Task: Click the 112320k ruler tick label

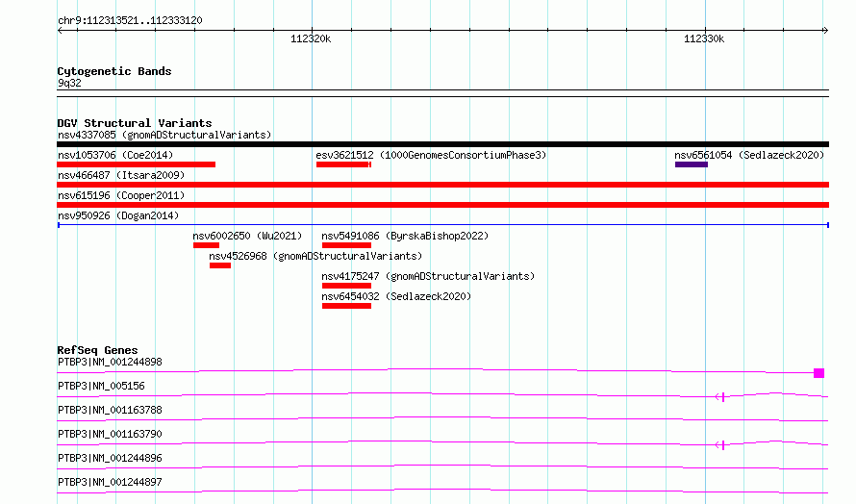Action: (311, 38)
